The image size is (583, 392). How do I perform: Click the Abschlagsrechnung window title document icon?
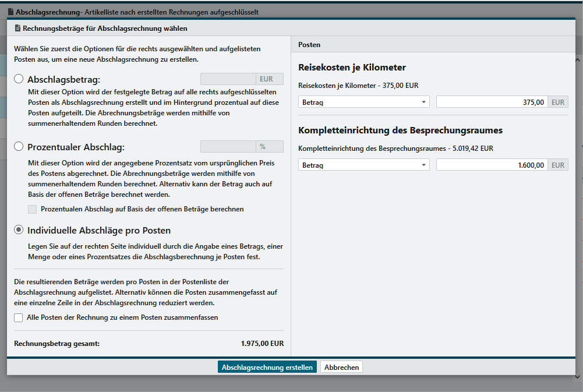[11, 12]
